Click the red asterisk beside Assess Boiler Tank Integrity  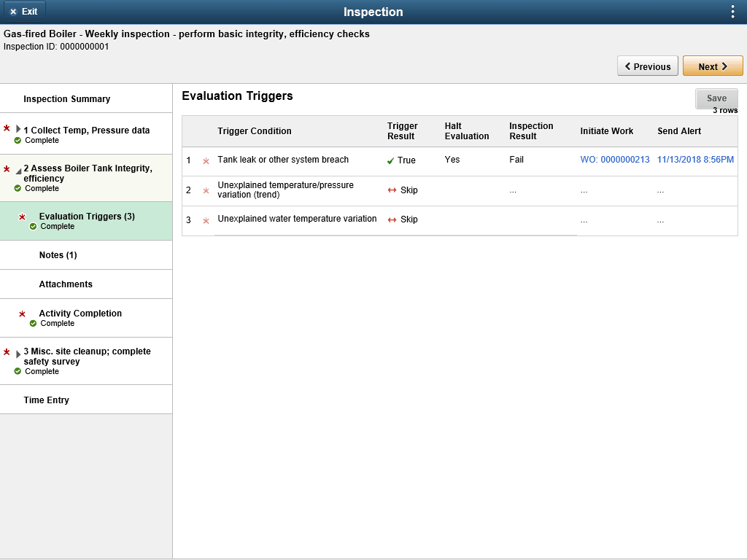tap(7, 169)
